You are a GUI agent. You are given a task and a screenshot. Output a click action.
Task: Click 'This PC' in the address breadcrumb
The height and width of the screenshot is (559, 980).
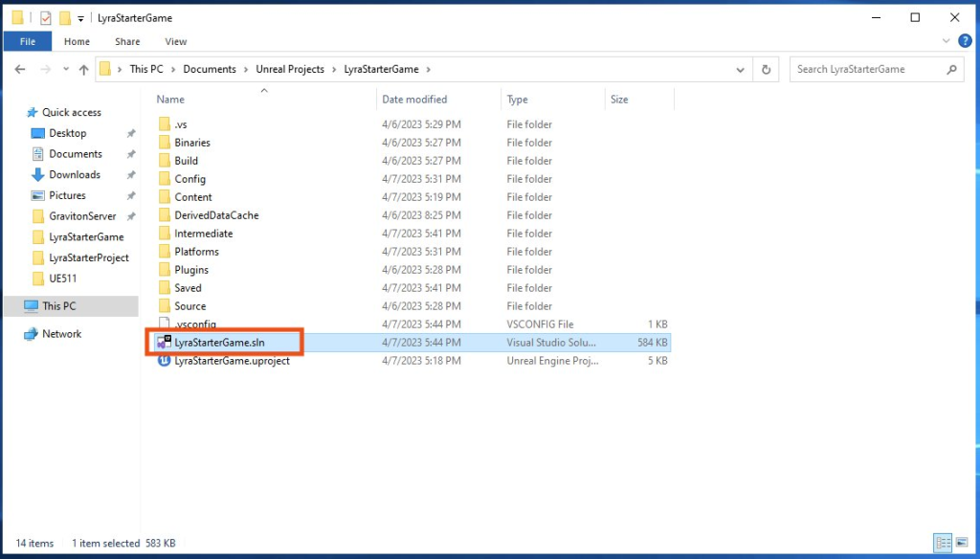point(146,70)
